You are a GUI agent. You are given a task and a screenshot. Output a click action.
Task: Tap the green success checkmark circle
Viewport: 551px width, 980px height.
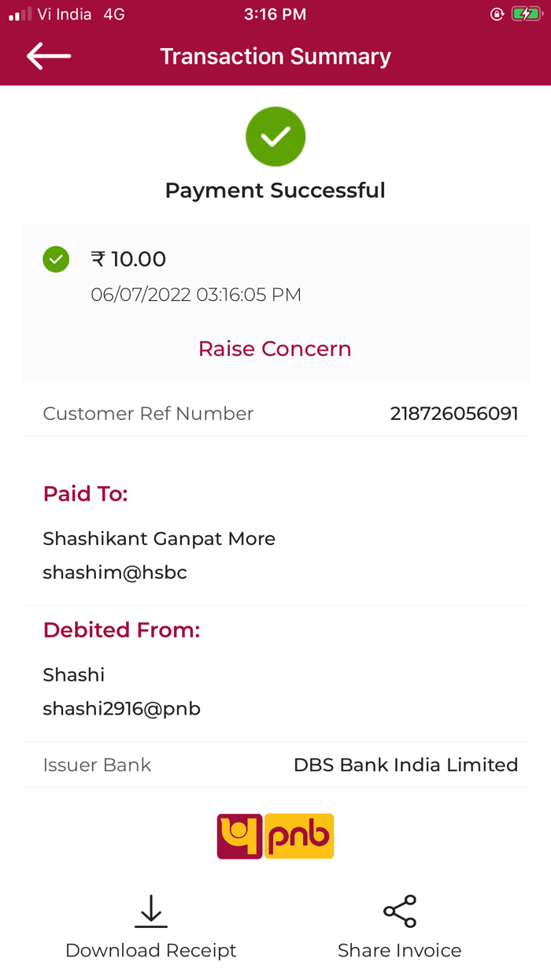pyautogui.click(x=275, y=136)
